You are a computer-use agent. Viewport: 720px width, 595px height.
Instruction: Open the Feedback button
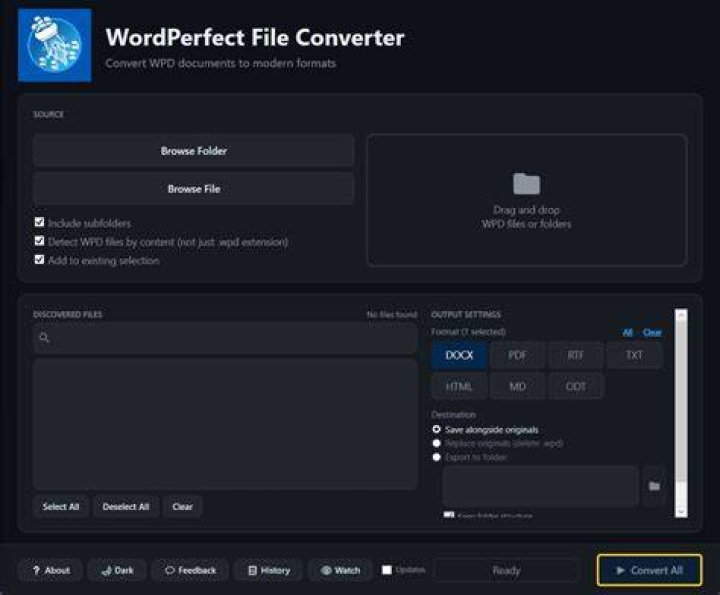(x=190, y=570)
